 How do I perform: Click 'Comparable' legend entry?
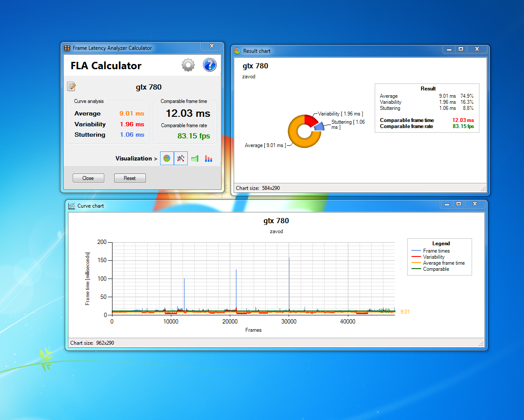pos(436,269)
